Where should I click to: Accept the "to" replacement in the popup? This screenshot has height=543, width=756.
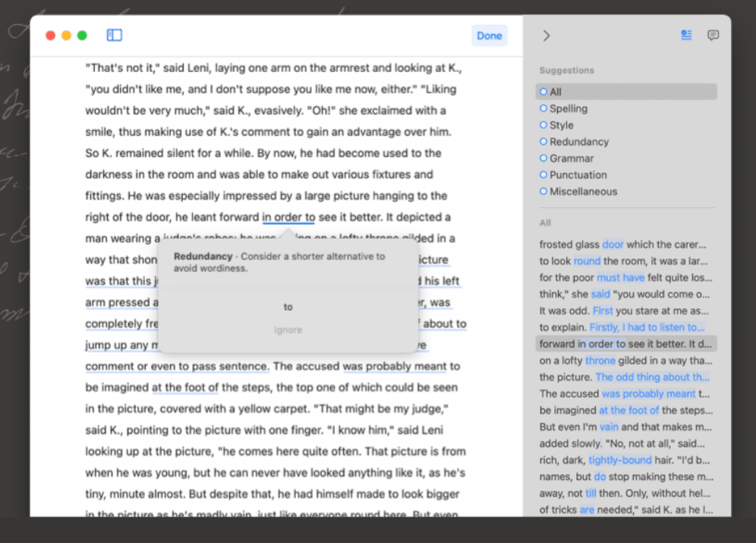pyautogui.click(x=288, y=307)
